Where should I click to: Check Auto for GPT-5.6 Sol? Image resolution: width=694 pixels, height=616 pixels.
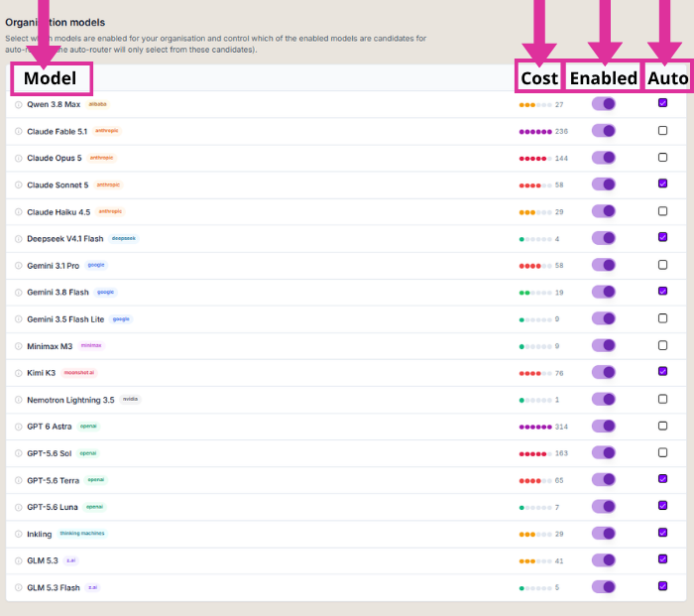coord(662,452)
